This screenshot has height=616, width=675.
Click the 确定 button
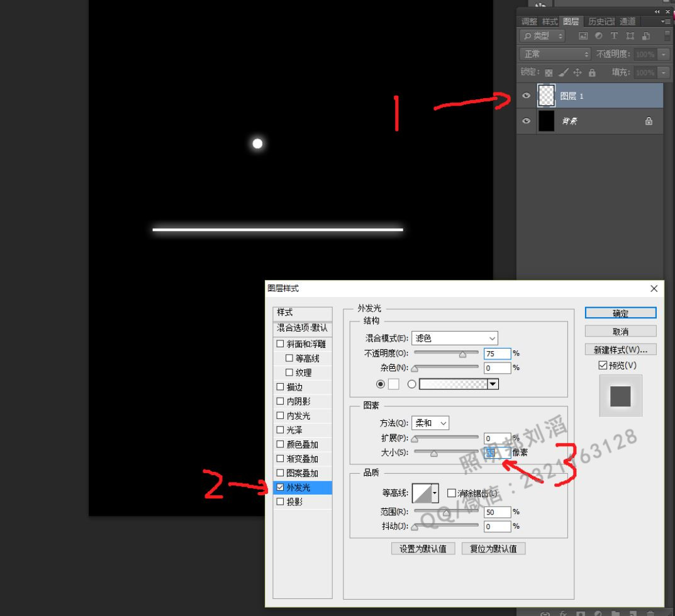[620, 313]
